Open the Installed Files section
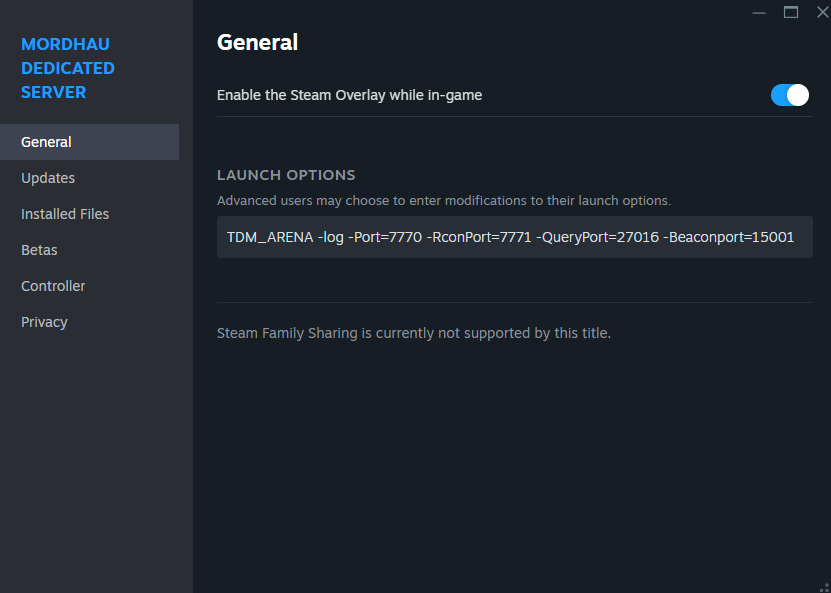Image resolution: width=831 pixels, height=593 pixels. tap(89, 214)
